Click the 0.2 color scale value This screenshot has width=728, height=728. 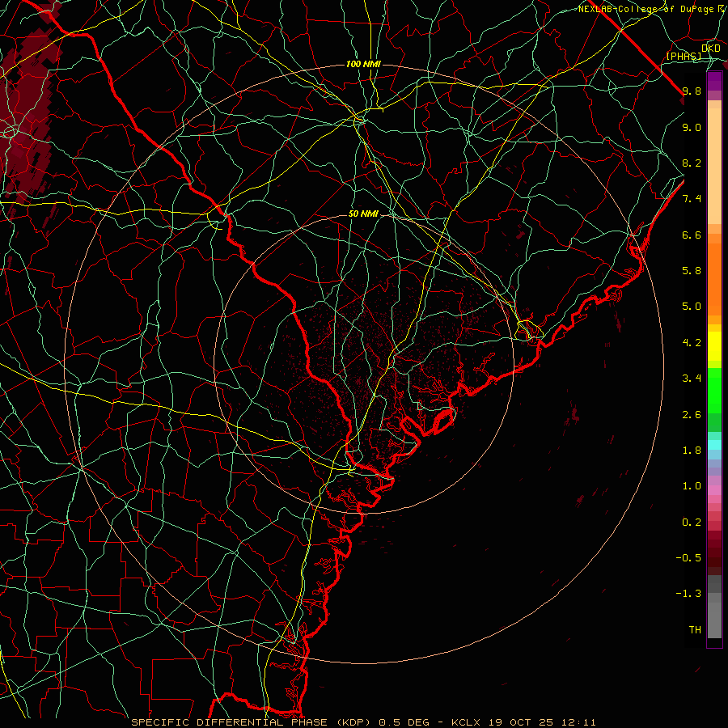[692, 523]
